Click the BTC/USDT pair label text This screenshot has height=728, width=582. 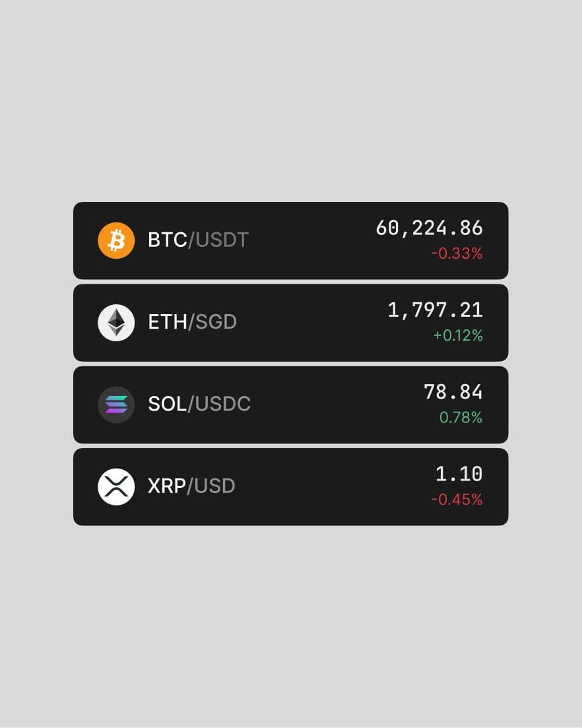tap(198, 240)
